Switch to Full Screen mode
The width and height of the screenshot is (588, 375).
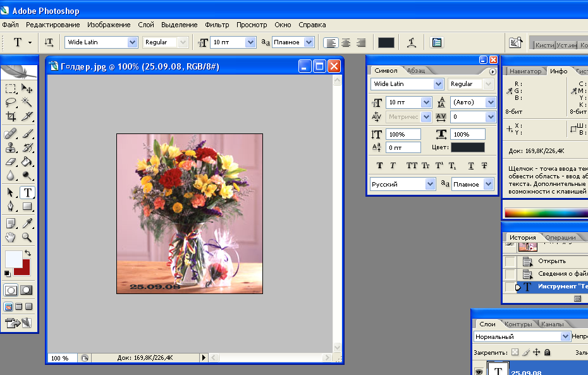click(x=29, y=307)
